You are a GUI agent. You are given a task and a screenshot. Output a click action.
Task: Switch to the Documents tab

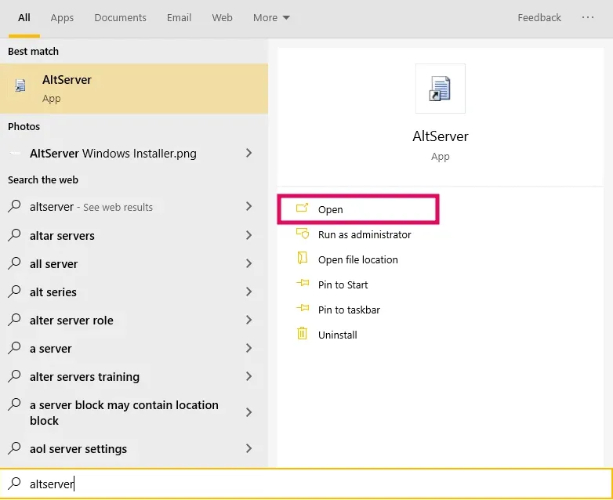tap(120, 18)
